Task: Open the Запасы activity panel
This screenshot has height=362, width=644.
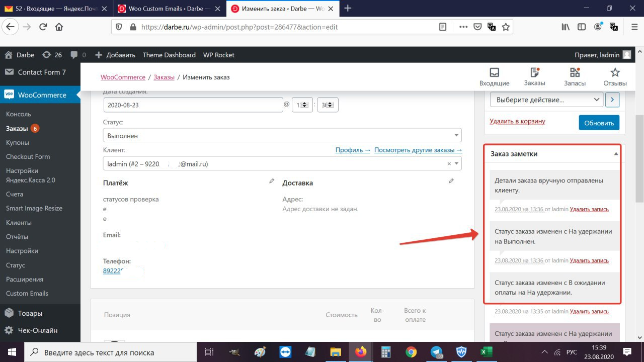Action: click(575, 77)
